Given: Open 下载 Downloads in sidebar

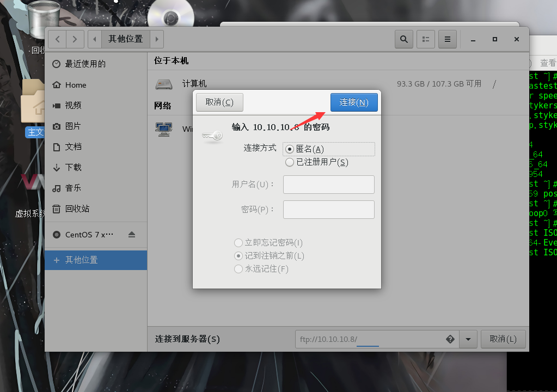Looking at the screenshot, I should click(x=73, y=167).
